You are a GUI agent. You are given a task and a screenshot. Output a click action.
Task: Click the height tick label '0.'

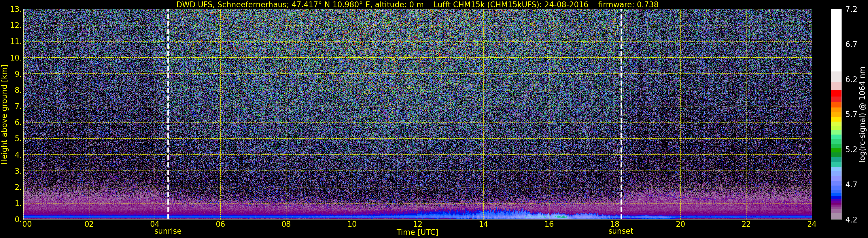(18, 219)
